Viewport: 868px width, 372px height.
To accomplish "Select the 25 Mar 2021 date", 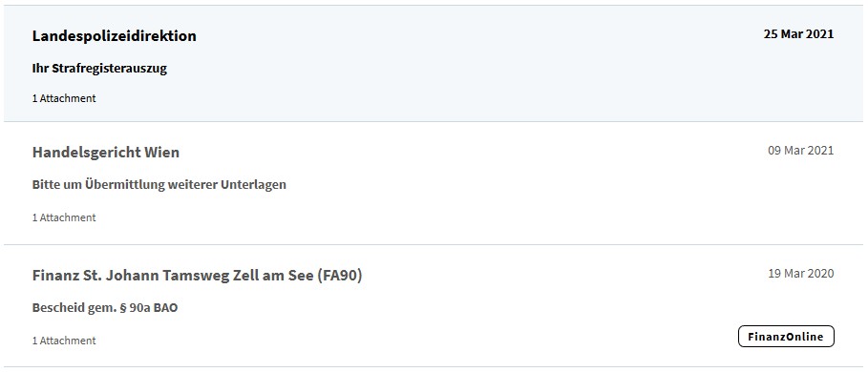I will click(798, 33).
